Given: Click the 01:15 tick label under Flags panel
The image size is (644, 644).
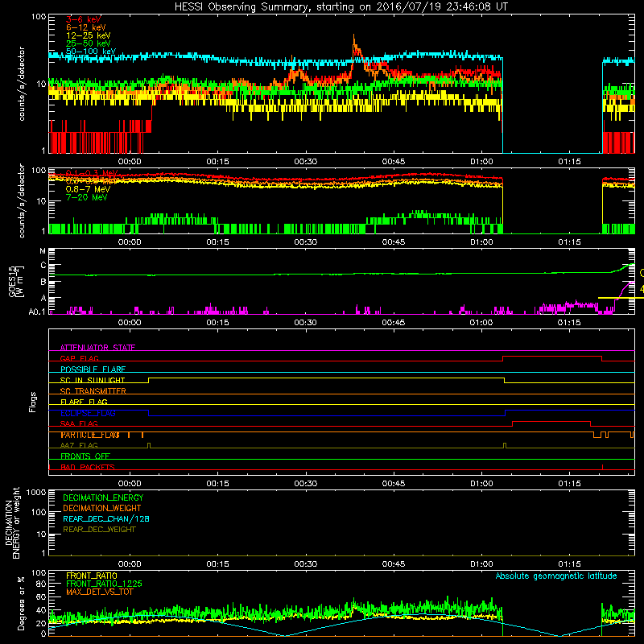Looking at the screenshot, I should click(570, 484).
